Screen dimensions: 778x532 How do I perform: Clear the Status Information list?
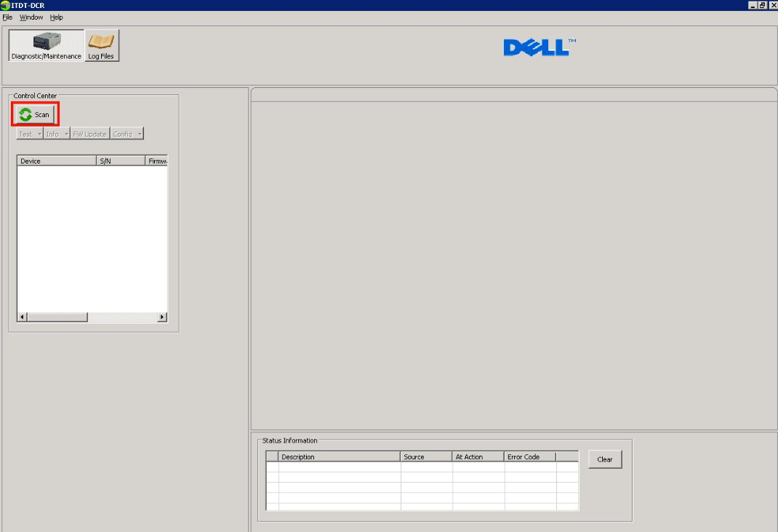click(x=605, y=459)
